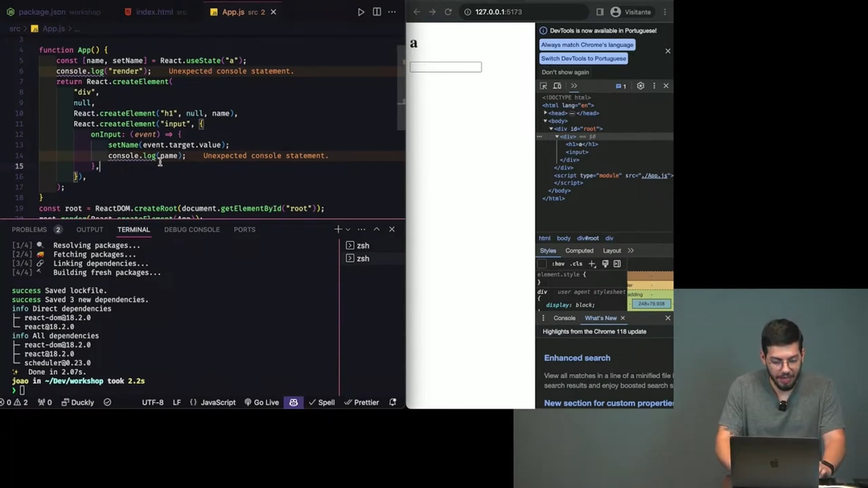
Task: Open the notifications bell in status bar
Action: click(x=392, y=402)
